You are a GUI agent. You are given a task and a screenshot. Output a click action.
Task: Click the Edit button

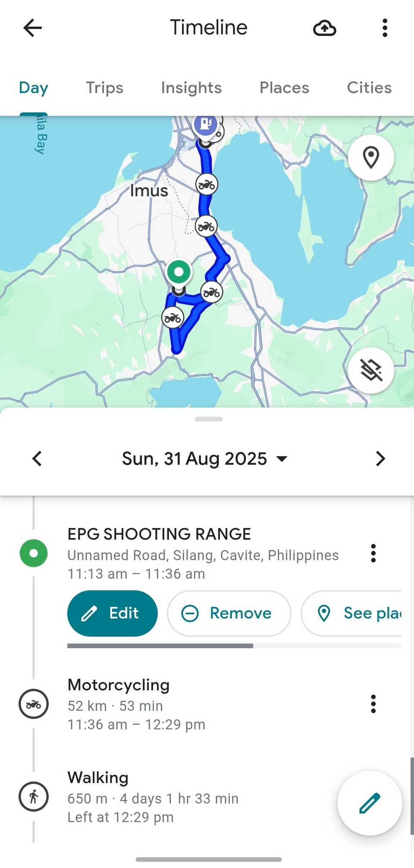112,613
